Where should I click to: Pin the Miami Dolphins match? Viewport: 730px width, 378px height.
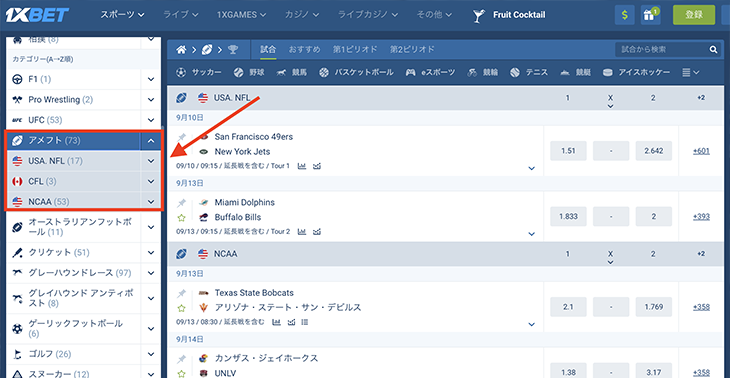(182, 202)
